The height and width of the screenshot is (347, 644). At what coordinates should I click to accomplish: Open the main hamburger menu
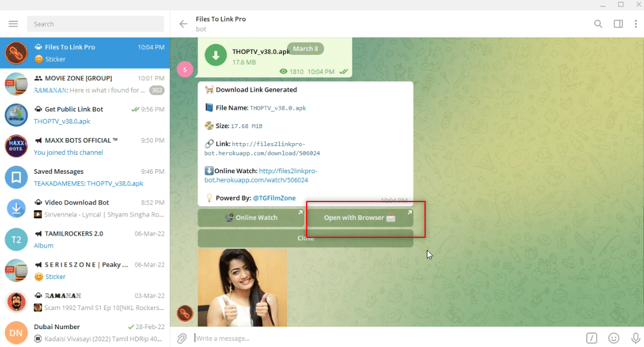pyautogui.click(x=13, y=24)
